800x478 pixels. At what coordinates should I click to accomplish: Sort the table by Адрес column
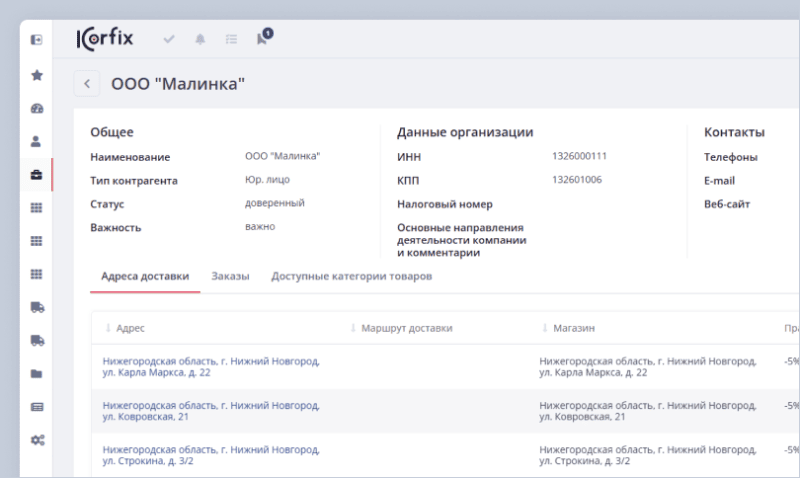[x=130, y=328]
